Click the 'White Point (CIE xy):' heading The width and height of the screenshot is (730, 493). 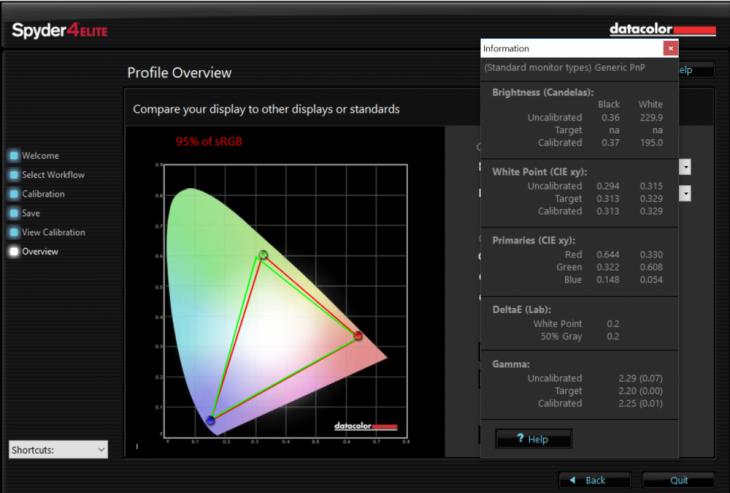[x=540, y=172]
